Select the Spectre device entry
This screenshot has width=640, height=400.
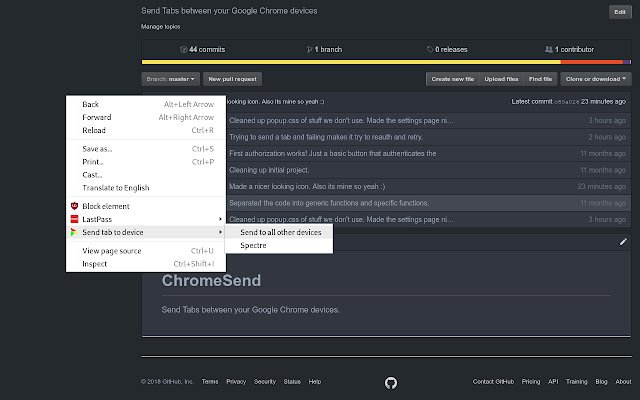click(279, 245)
